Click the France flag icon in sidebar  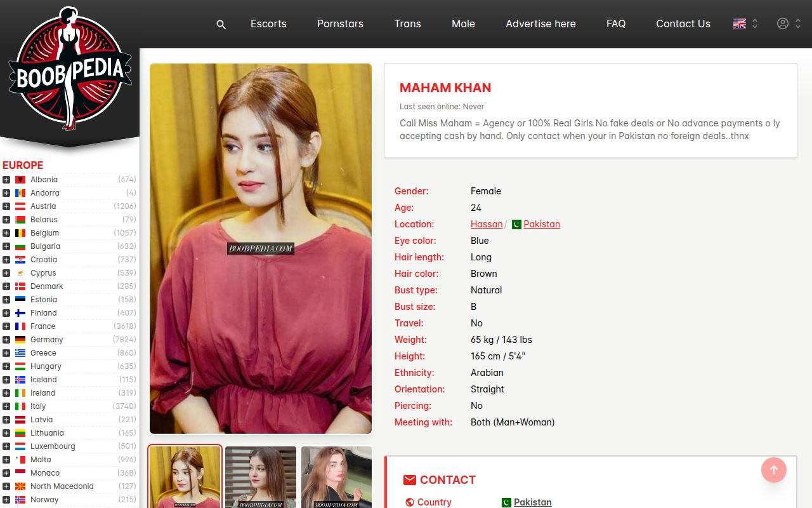point(20,326)
